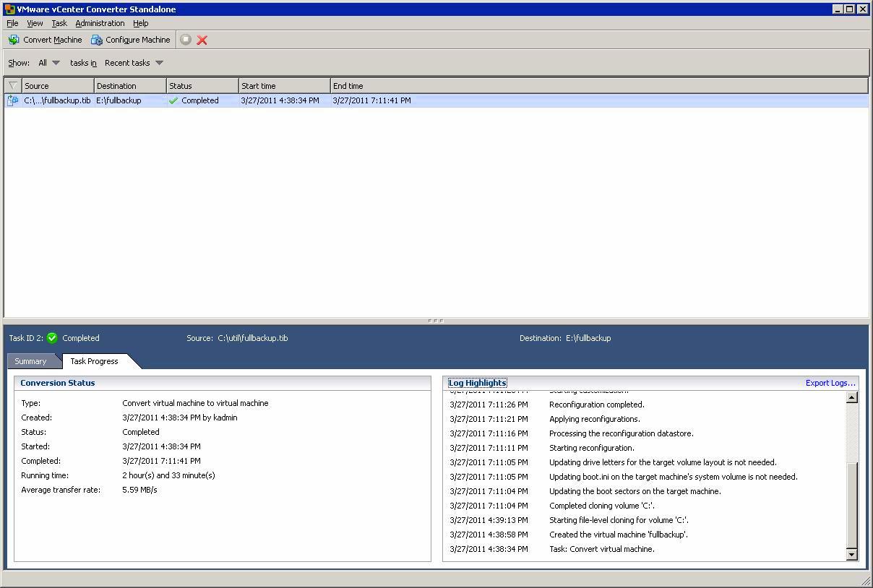873x588 pixels.
Task: Open the Task menu
Action: [x=59, y=23]
